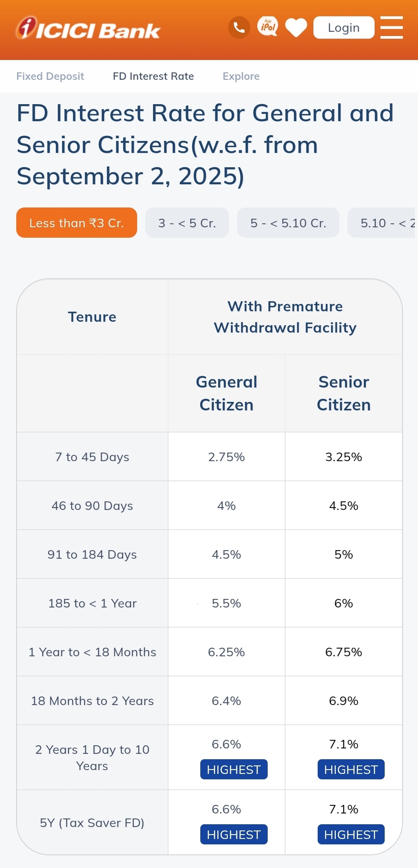Select the Less than ₹3 Cr. slab

click(77, 223)
